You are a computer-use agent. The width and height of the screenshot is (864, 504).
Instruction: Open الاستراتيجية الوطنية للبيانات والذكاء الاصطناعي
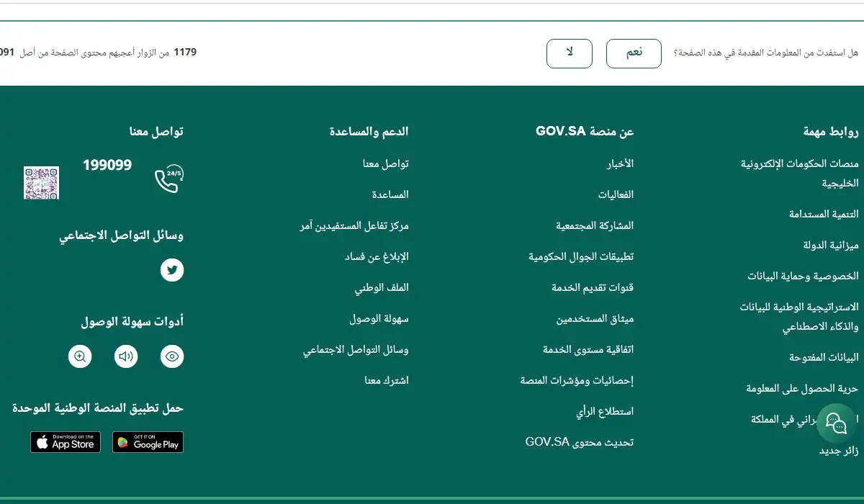coord(799,317)
